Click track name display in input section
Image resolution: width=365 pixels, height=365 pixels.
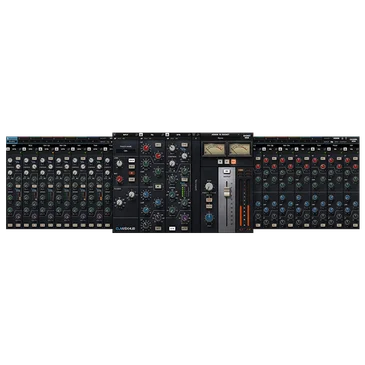tap(125, 151)
